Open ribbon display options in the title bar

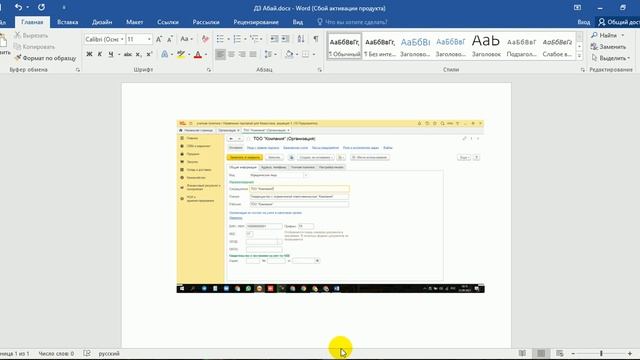tap(577, 8)
